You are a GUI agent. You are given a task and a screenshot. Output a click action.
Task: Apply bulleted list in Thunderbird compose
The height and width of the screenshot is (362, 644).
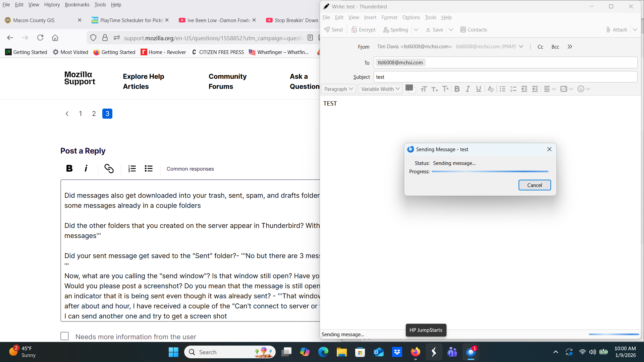click(x=502, y=89)
